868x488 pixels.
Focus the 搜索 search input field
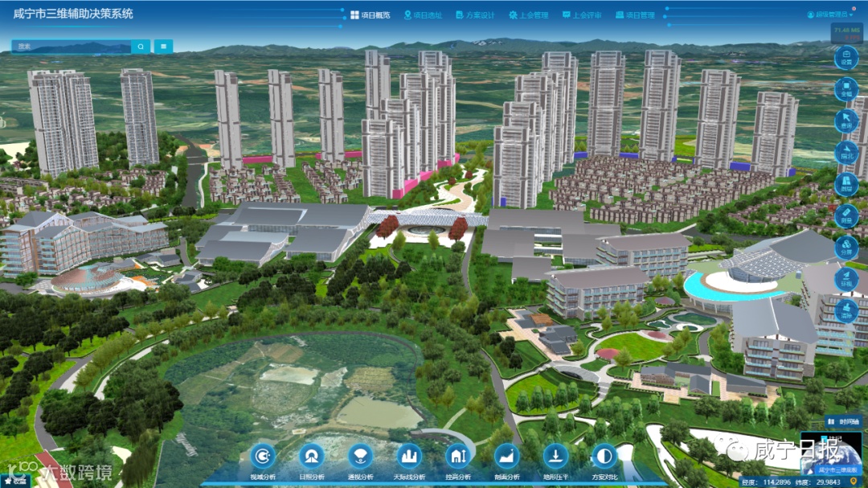(72, 47)
